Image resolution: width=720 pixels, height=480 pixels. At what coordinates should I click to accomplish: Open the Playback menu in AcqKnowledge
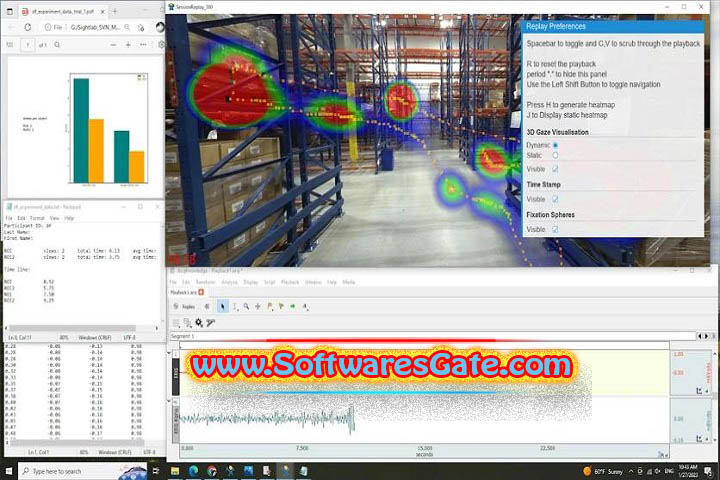pyautogui.click(x=290, y=282)
